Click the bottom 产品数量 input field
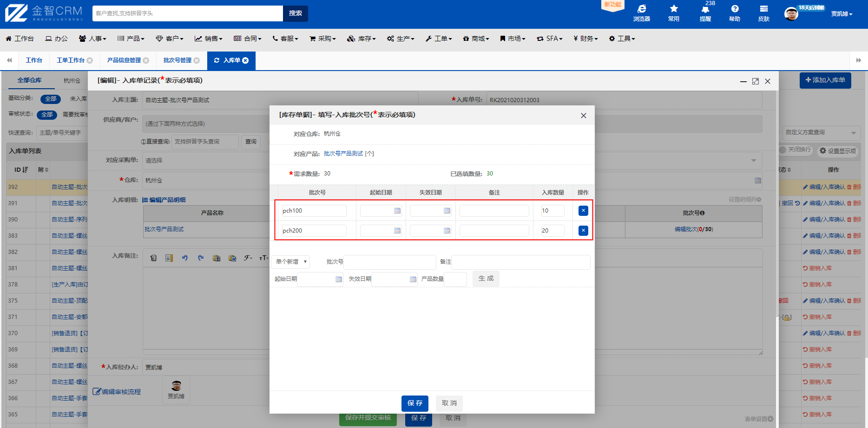 (x=455, y=279)
